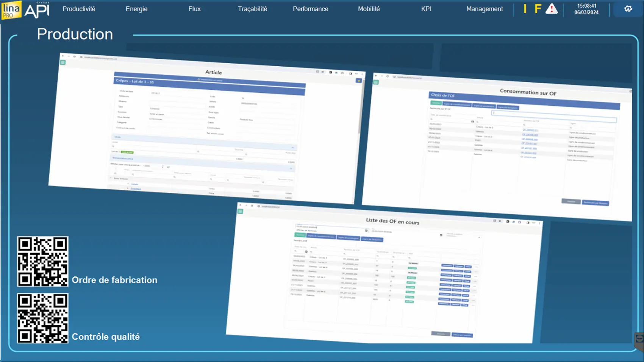Open the Management menu
Image resolution: width=644 pixels, height=362 pixels.
coord(485,9)
